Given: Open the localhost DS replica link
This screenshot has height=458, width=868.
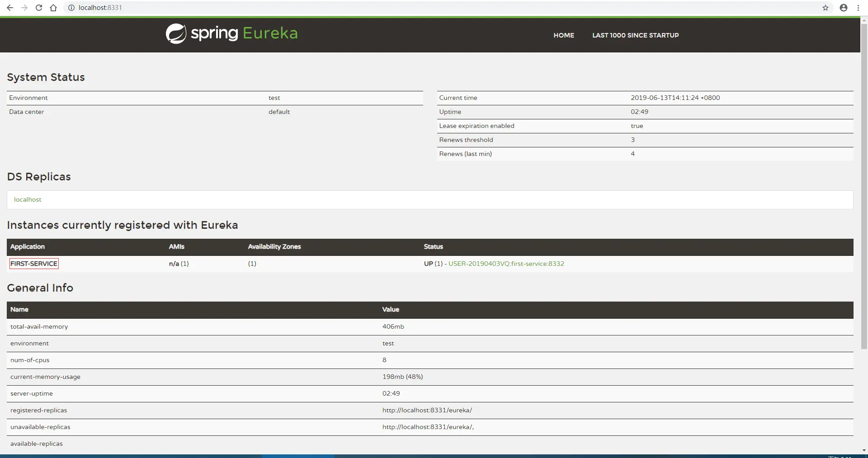Looking at the screenshot, I should tap(28, 199).
